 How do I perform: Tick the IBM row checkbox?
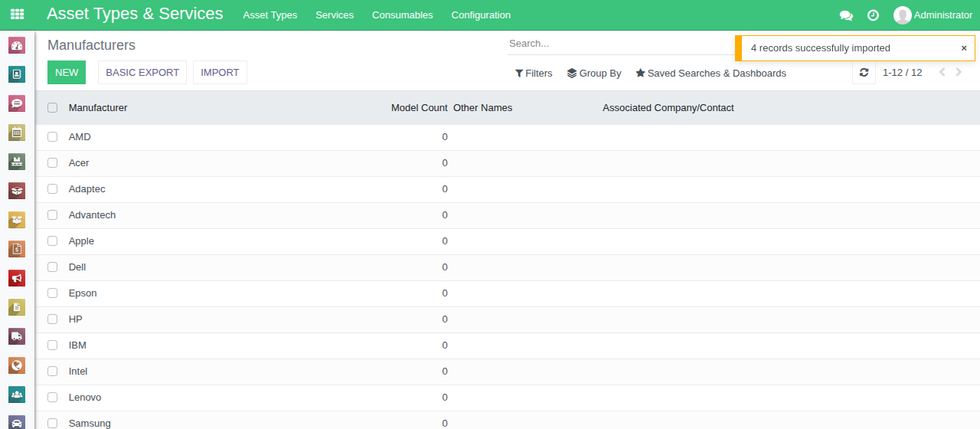point(52,345)
